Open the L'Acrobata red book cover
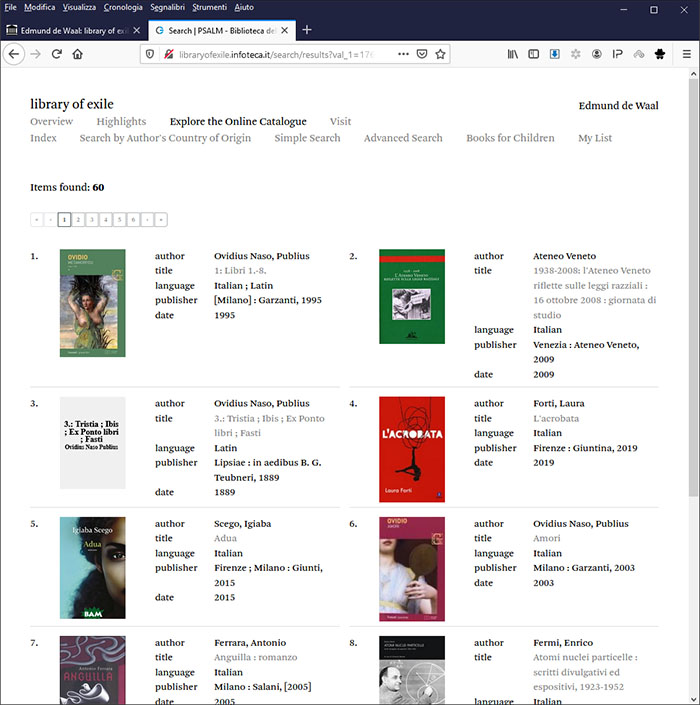 tap(412, 449)
